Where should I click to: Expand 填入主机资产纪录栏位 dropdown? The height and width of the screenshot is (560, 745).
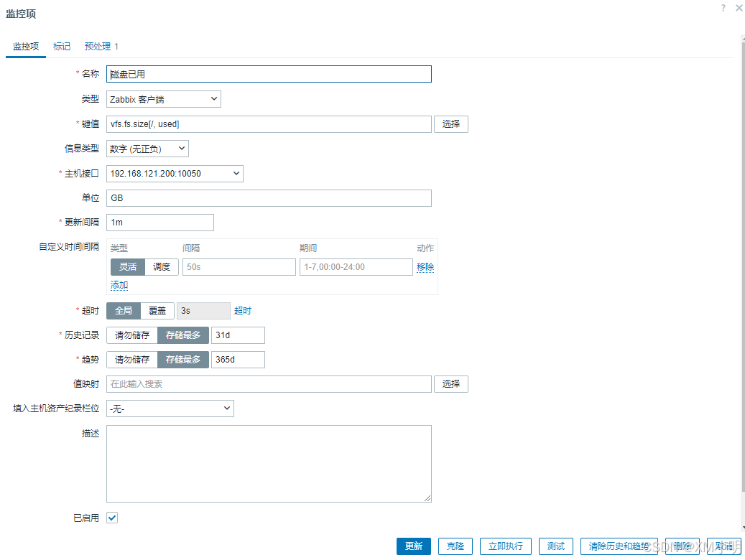pyautogui.click(x=170, y=409)
